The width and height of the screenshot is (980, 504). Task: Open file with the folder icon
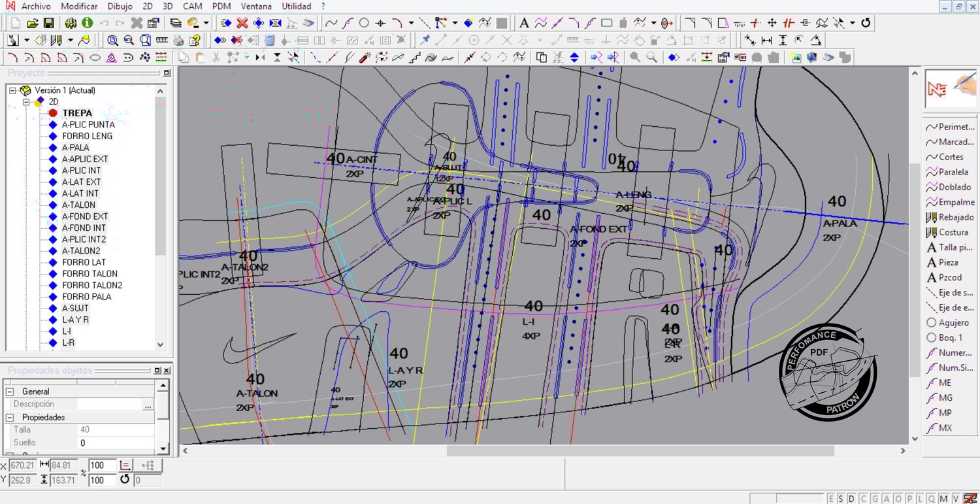(x=32, y=23)
